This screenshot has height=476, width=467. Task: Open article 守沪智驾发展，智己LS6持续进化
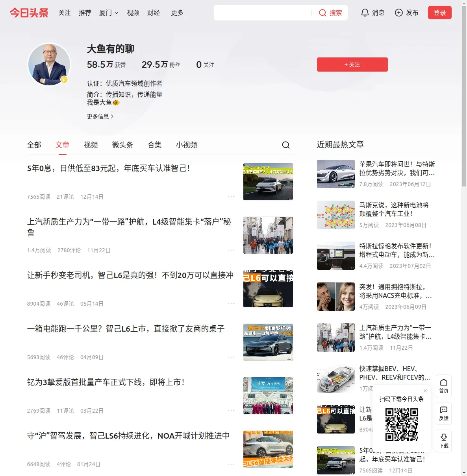click(x=128, y=436)
